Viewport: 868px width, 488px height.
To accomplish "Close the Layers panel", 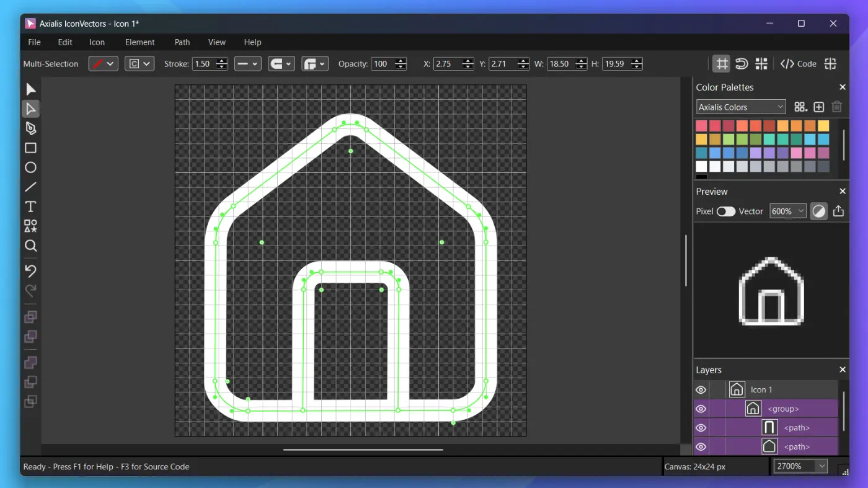I will pos(842,370).
